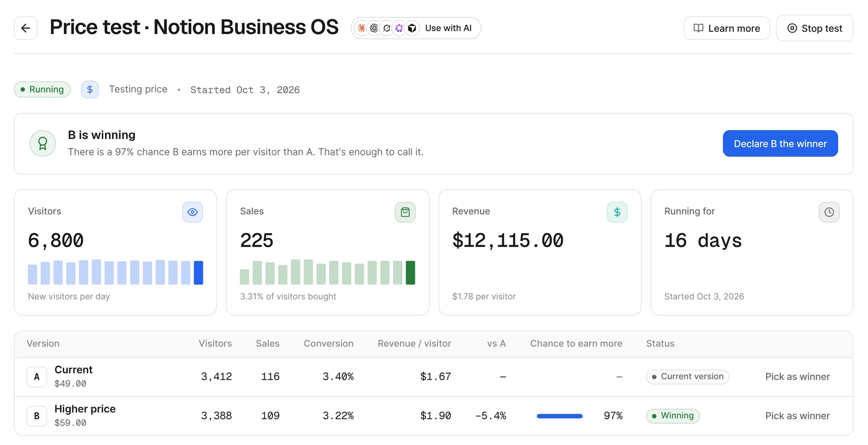Click the Price test · Notion Business OS title
The height and width of the screenshot is (445, 868).
(194, 27)
